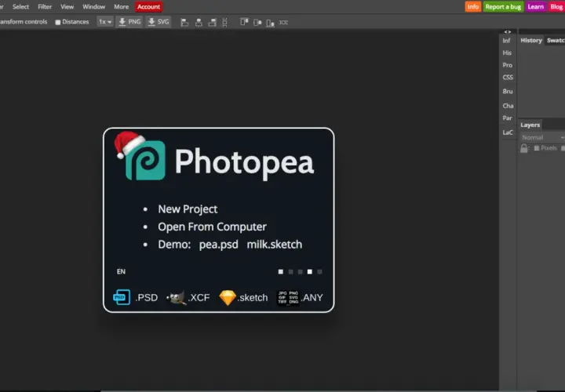The height and width of the screenshot is (392, 565).
Task: Expand side panels with <> arrows
Action: pos(508,31)
